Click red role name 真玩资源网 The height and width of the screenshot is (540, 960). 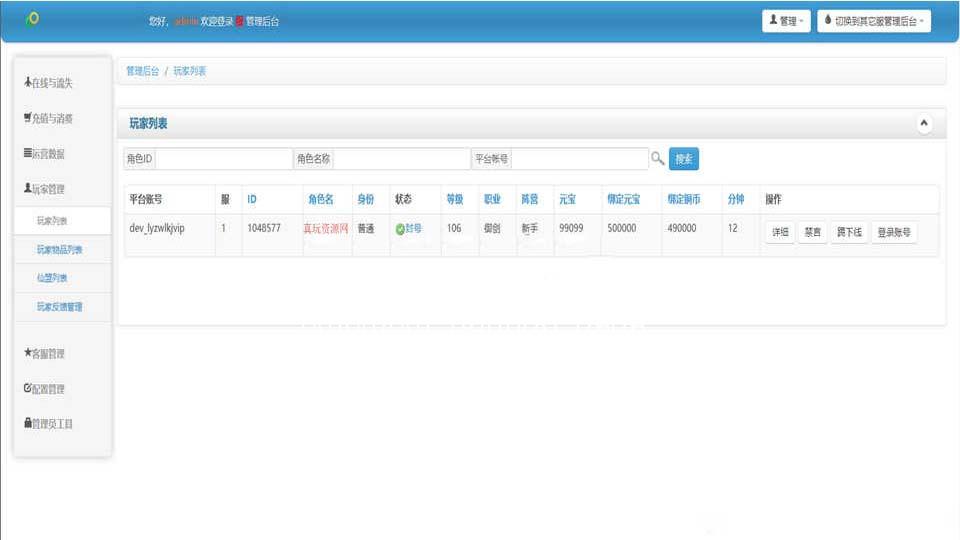pyautogui.click(x=326, y=228)
